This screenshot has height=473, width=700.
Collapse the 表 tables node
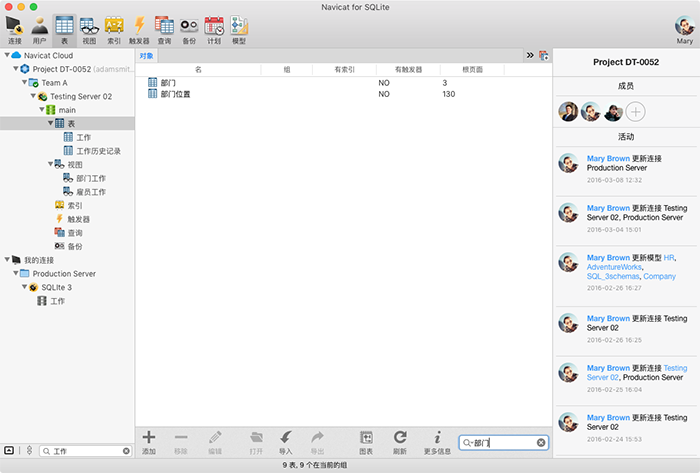pyautogui.click(x=50, y=123)
